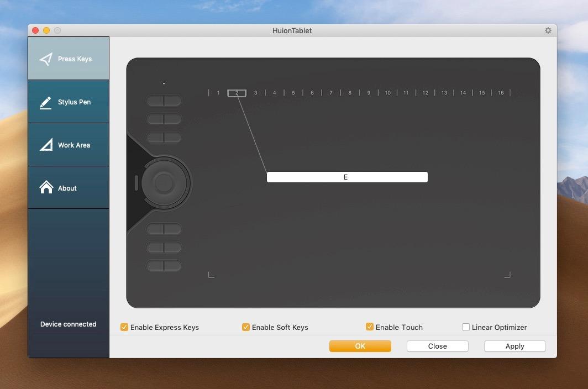
Task: Click the key assignment field showing E
Action: point(347,177)
